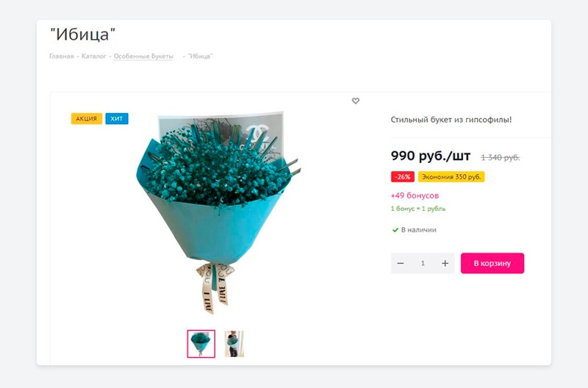The image size is (588, 388).
Task: Decrease quantity with the minus icon
Action: point(401,263)
